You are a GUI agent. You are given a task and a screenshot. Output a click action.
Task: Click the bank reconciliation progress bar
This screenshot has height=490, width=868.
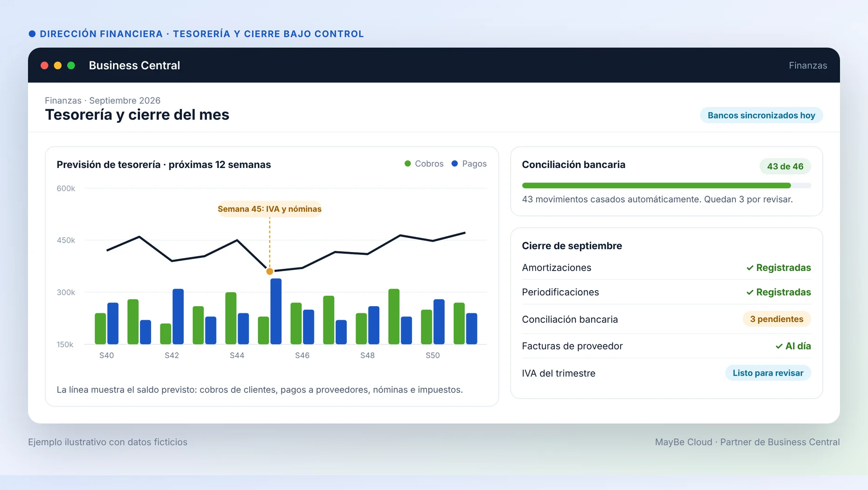666,185
